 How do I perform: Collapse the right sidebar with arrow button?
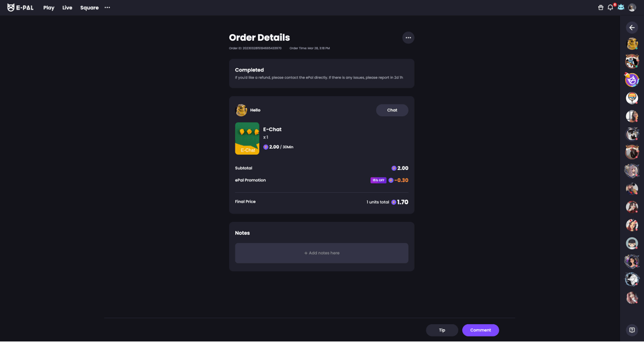pos(632,28)
